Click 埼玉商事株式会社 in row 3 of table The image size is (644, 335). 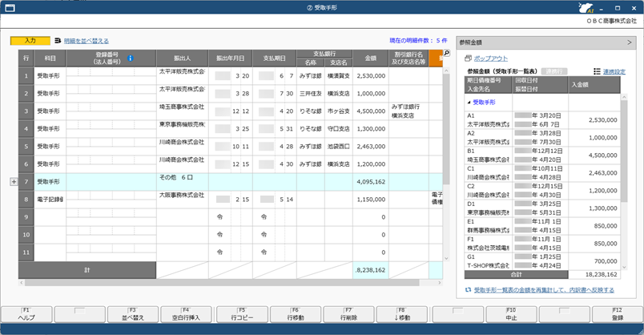(183, 107)
